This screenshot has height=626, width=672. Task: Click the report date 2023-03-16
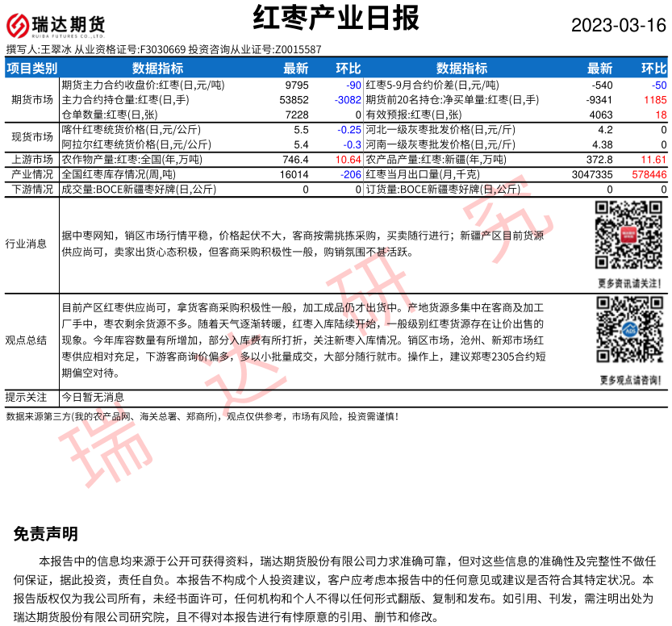(619, 25)
